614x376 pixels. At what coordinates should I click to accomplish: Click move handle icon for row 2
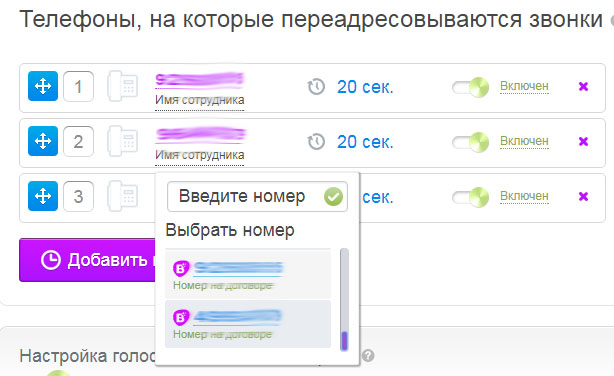43,141
